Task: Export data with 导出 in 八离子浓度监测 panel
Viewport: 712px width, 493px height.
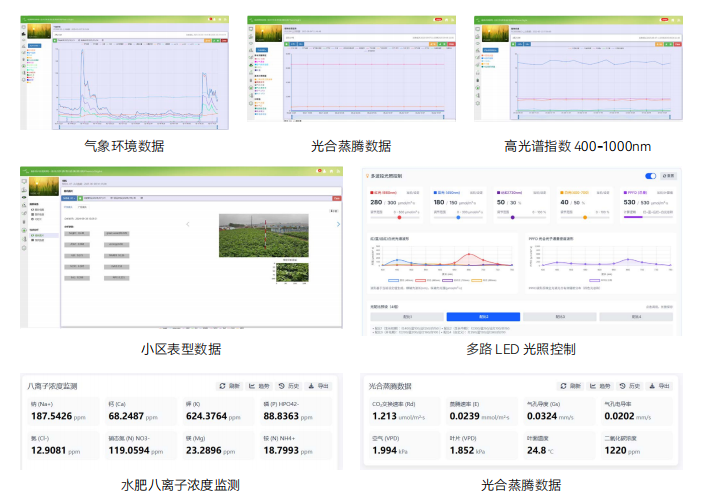Action: 319,386
